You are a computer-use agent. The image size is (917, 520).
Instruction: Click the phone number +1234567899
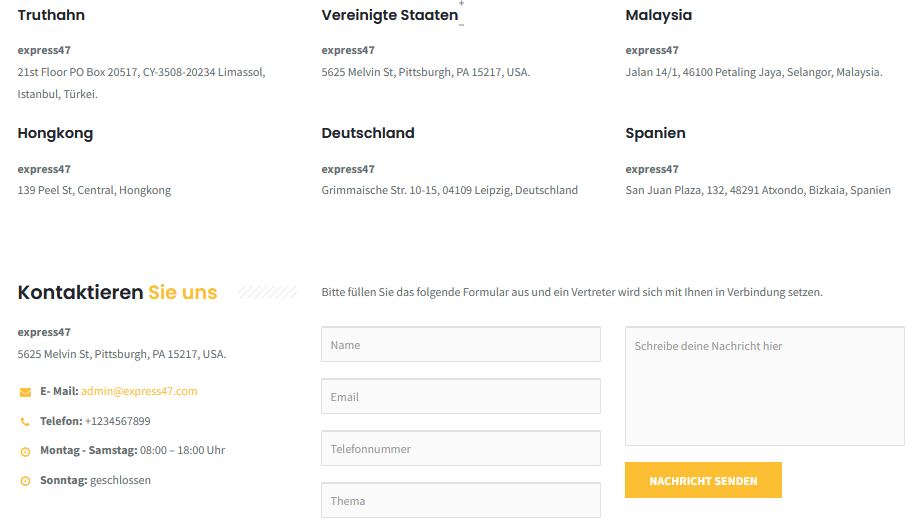click(x=118, y=421)
